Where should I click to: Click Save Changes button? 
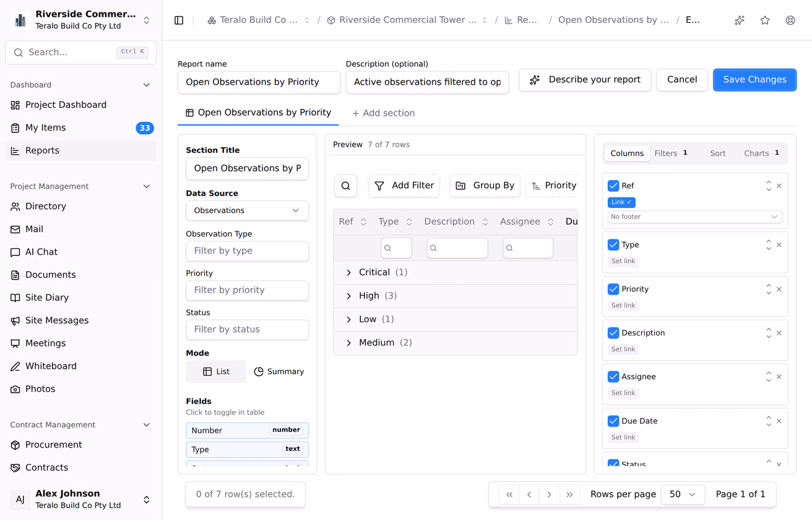(754, 80)
